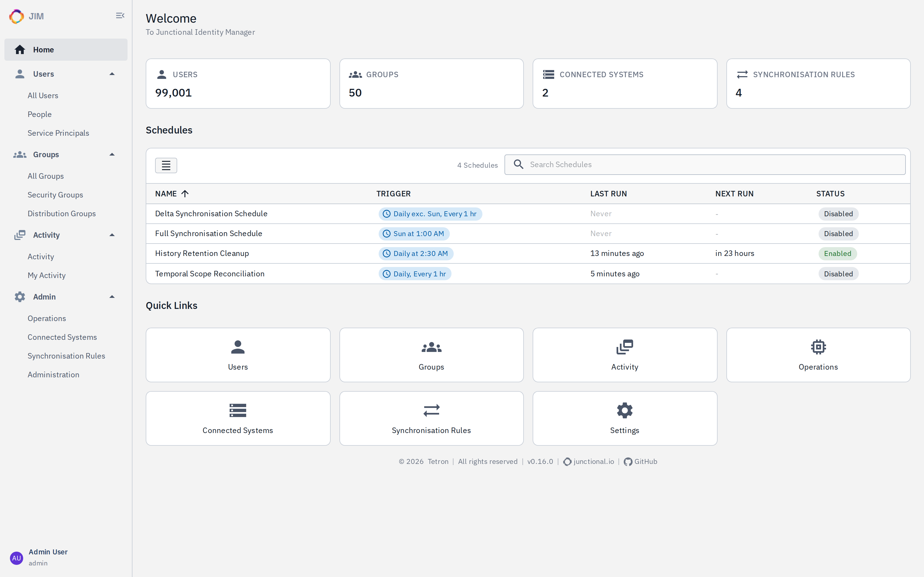Open the Delta Synchronisation Schedule row

point(528,214)
